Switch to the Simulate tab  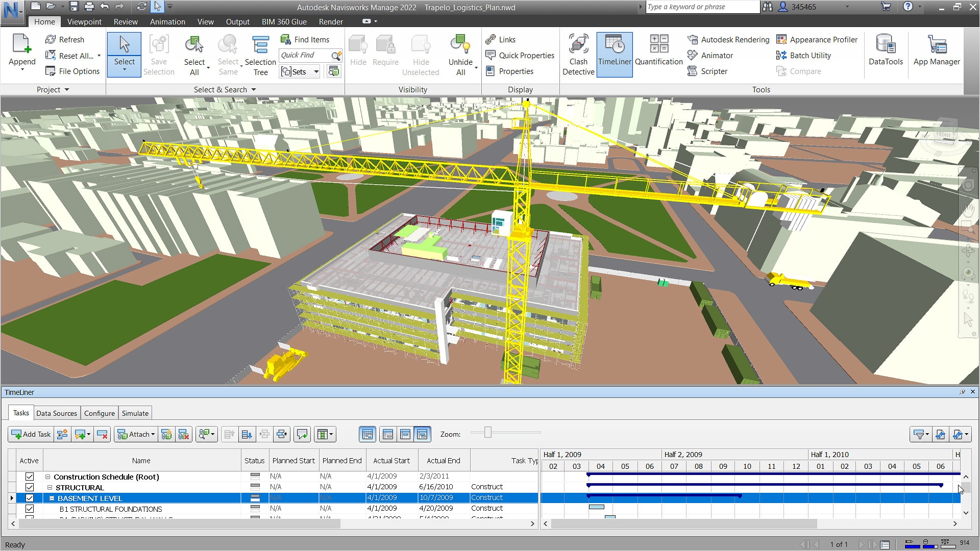click(x=135, y=413)
